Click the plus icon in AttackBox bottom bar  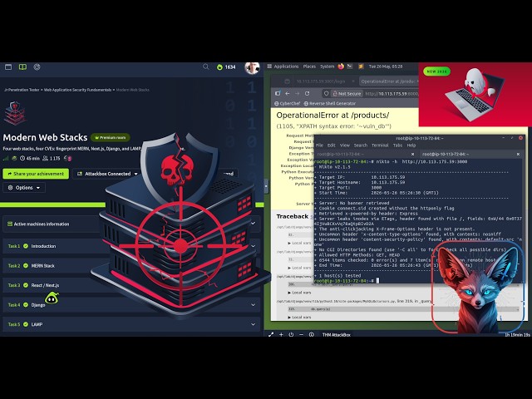281,334
